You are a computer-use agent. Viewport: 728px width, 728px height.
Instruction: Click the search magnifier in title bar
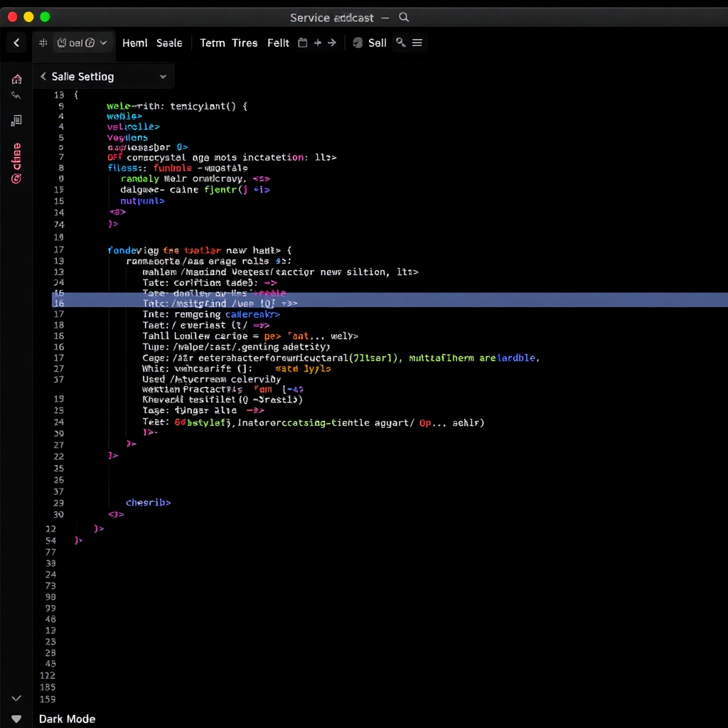pyautogui.click(x=404, y=17)
